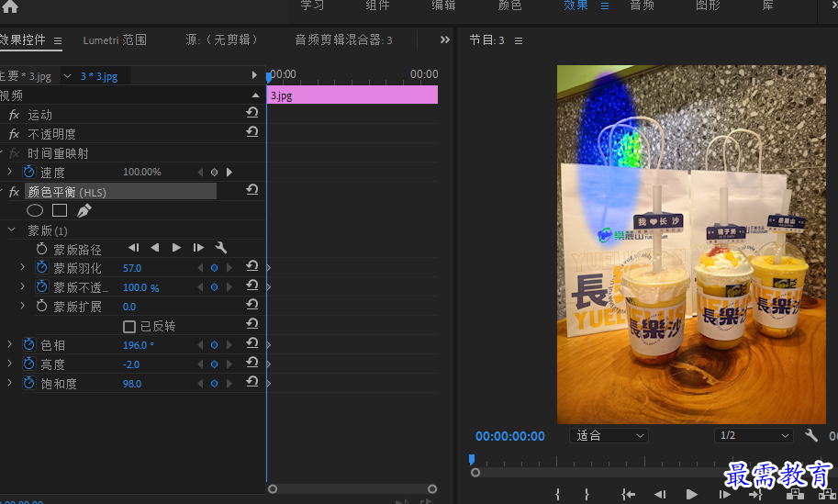Add keyframe for 蒙版羽化
This screenshot has height=504, width=838.
point(214,268)
